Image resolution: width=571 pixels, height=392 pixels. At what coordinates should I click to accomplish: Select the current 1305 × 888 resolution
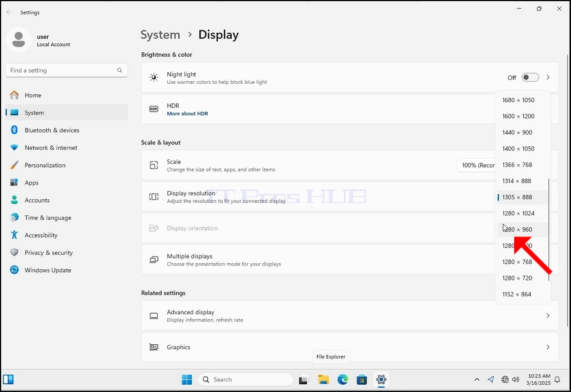522,197
